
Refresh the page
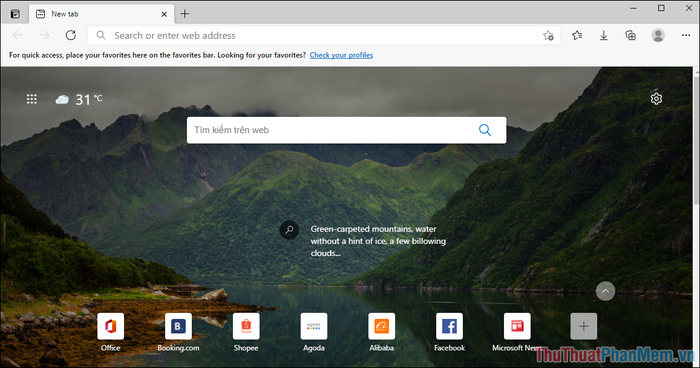(x=71, y=35)
